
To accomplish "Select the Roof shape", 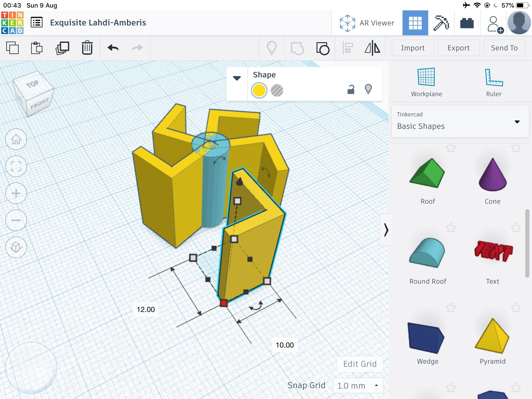I will click(427, 174).
